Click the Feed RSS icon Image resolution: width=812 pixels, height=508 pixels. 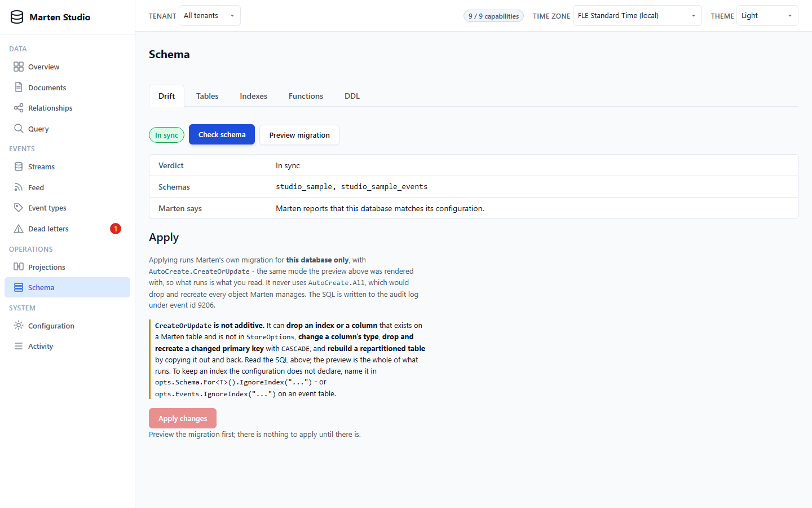coord(19,187)
